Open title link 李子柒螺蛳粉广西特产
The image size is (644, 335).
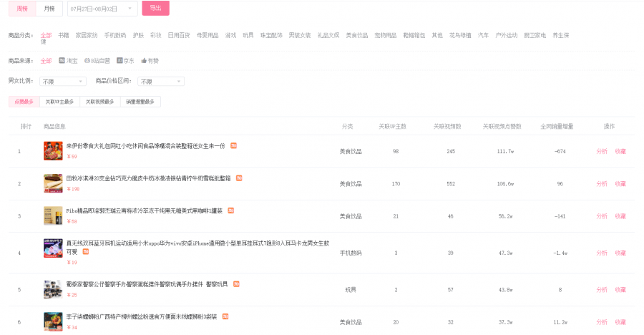(142, 317)
